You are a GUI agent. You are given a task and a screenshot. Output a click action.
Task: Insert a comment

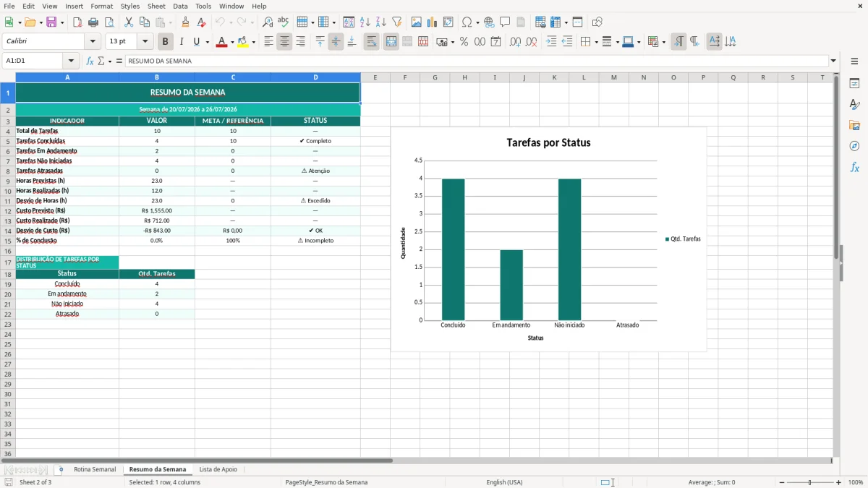(x=505, y=22)
